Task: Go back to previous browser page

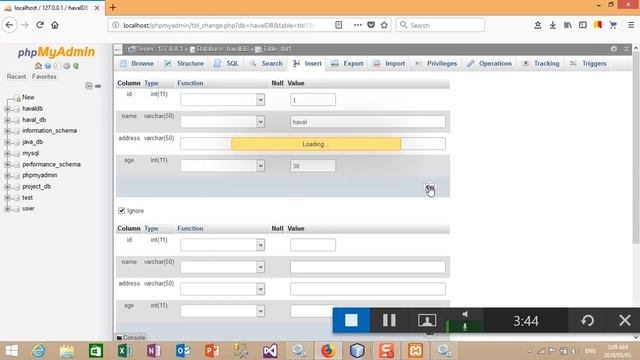Action: pyautogui.click(x=9, y=25)
